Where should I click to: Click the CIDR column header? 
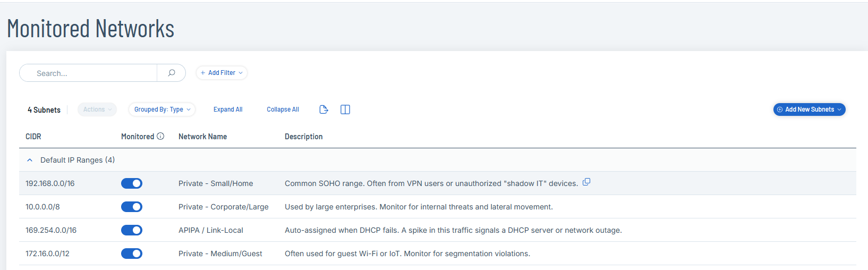click(33, 137)
